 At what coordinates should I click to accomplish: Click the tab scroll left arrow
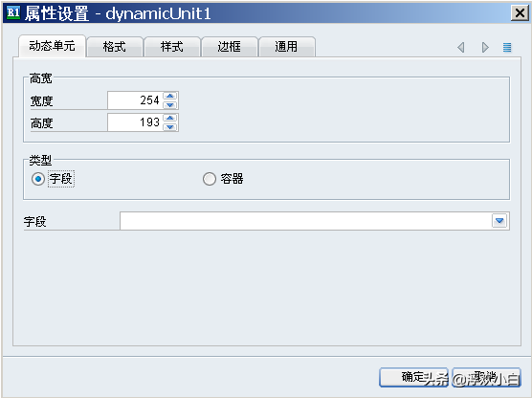click(461, 47)
